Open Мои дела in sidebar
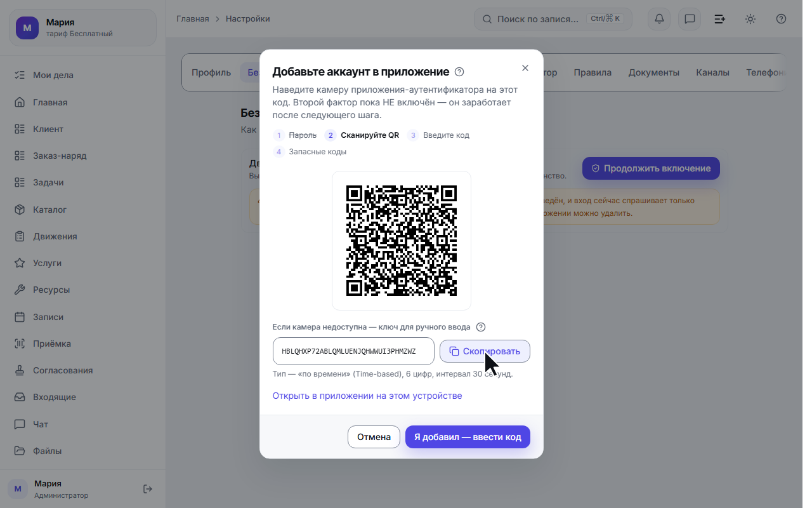 pos(82,75)
